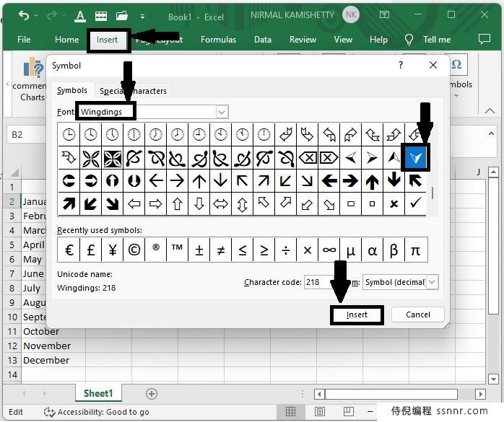Viewport: 504px width, 422px height.
Task: Switch to the Home ribbon tab
Action: 67,40
